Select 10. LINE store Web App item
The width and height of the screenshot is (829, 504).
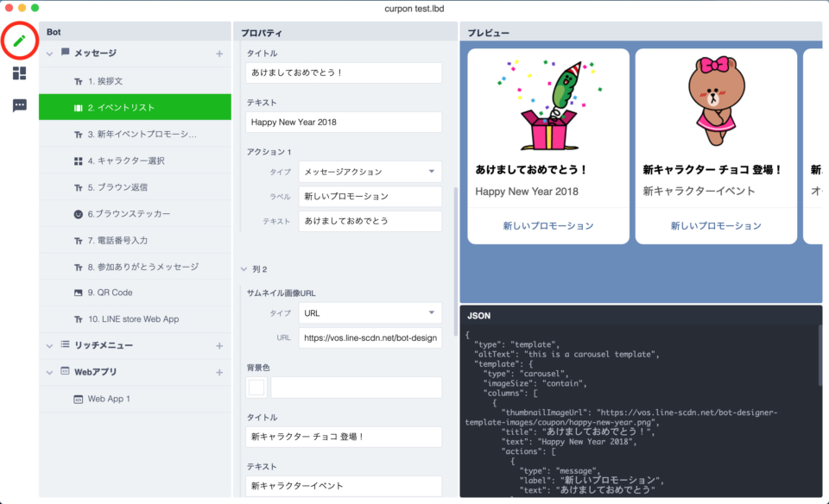tap(135, 319)
